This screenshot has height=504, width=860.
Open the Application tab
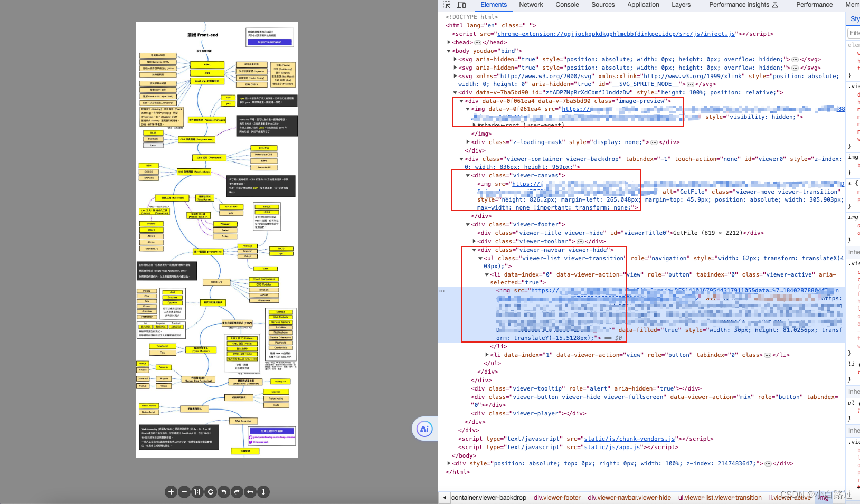[643, 5]
